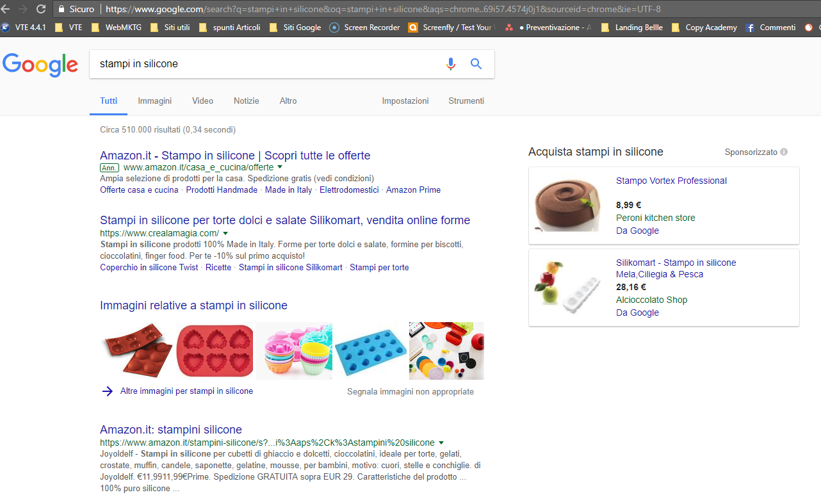Open Ricette sitelink
Screen dimensions: 821x504
pos(218,268)
